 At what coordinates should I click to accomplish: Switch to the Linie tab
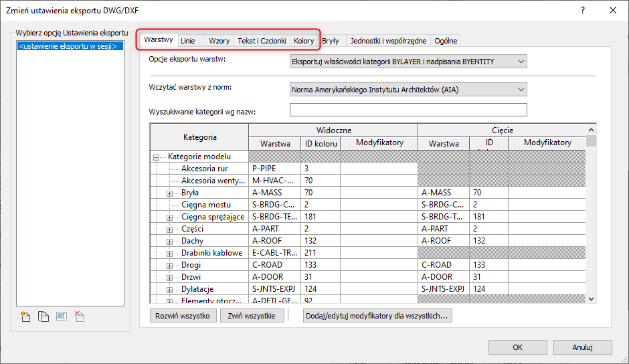point(188,41)
